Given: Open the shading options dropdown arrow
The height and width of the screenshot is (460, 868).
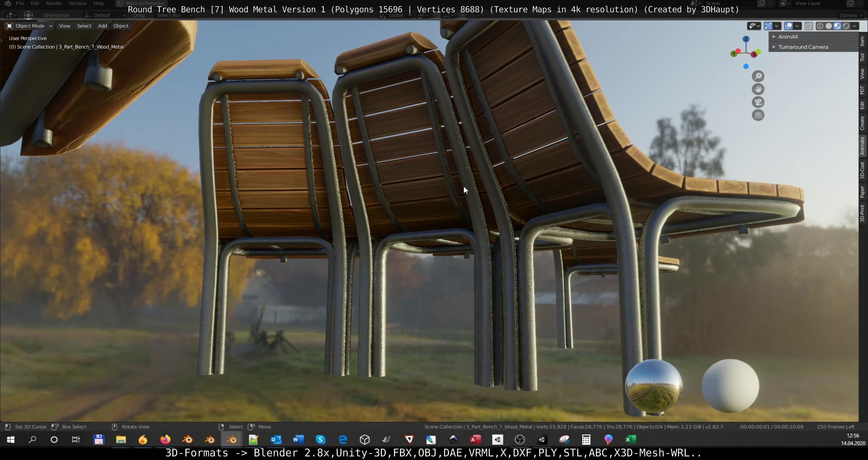Looking at the screenshot, I should (x=855, y=26).
